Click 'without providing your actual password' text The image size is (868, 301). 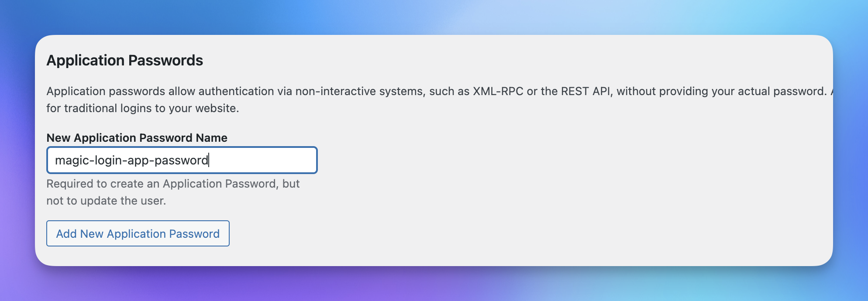coord(720,91)
